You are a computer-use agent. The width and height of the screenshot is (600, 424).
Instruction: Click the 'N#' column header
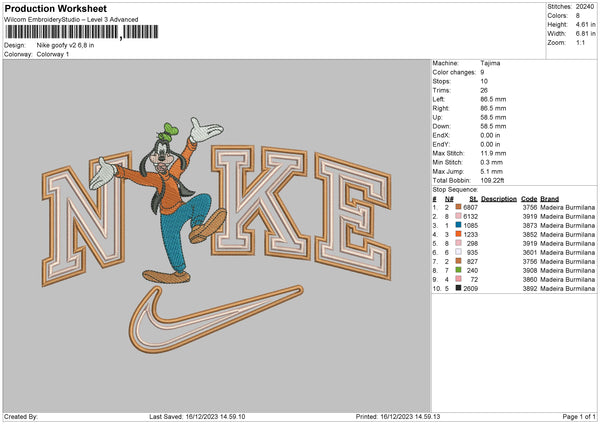click(x=449, y=199)
